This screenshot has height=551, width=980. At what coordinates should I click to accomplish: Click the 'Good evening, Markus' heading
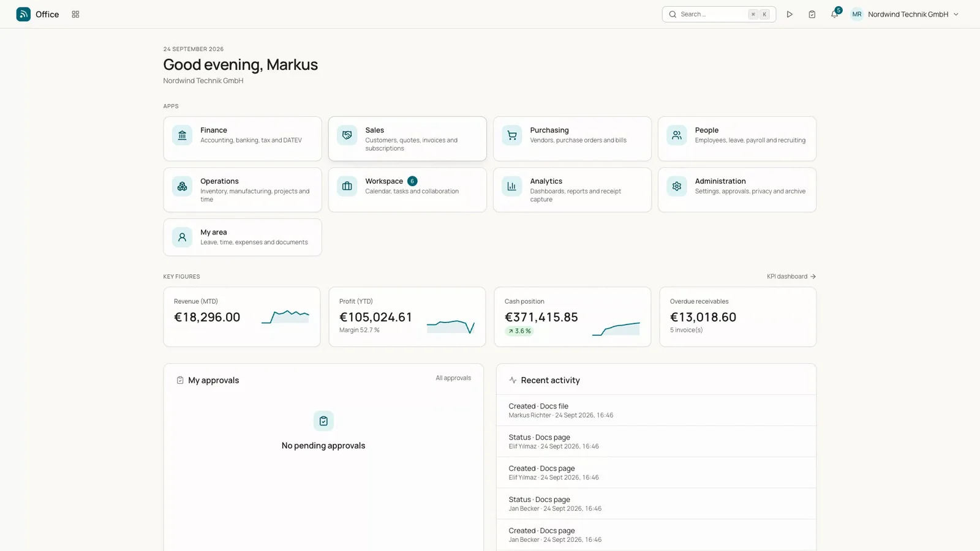pos(241,64)
